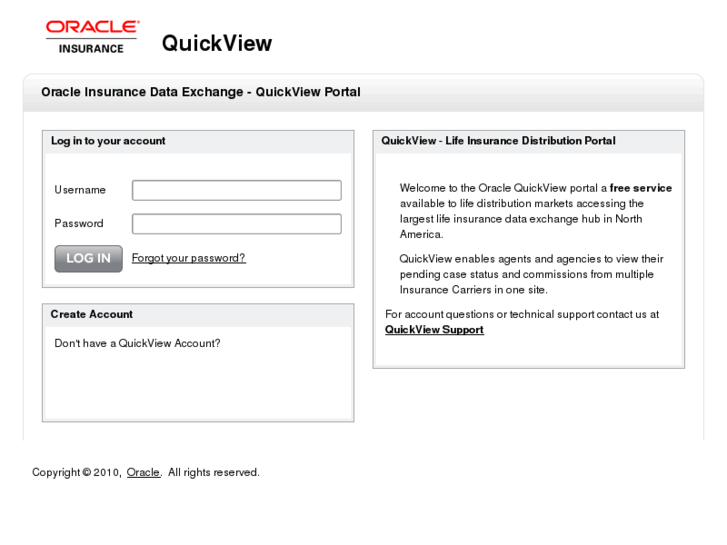The width and height of the screenshot is (727, 545).
Task: Click the Oracle Insurance logo
Action: [92, 37]
